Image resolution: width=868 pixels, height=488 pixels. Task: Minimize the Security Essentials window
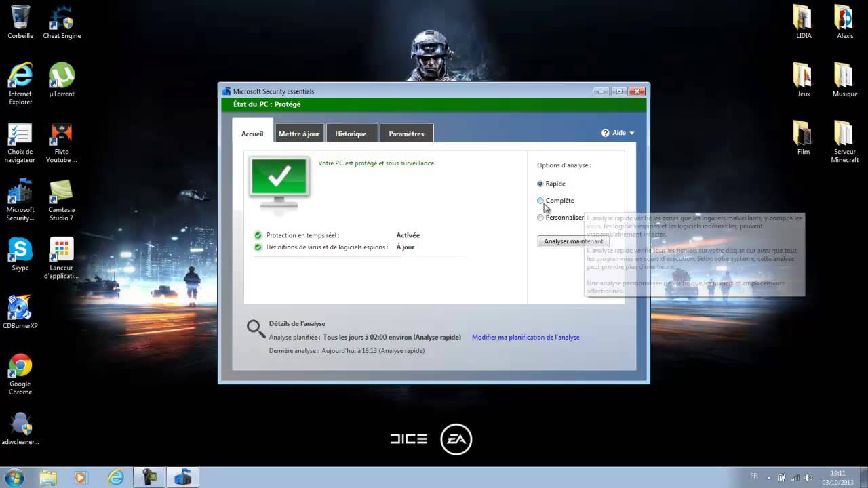pos(601,91)
